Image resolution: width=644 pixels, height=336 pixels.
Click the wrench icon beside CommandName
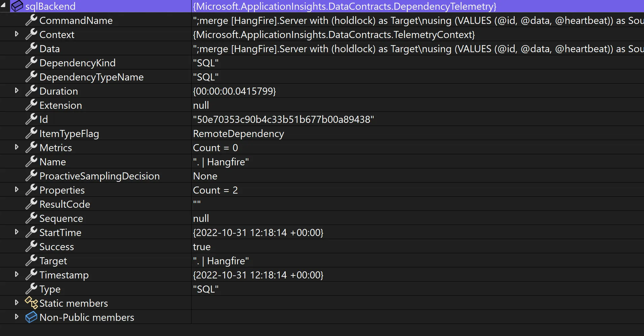pos(31,20)
